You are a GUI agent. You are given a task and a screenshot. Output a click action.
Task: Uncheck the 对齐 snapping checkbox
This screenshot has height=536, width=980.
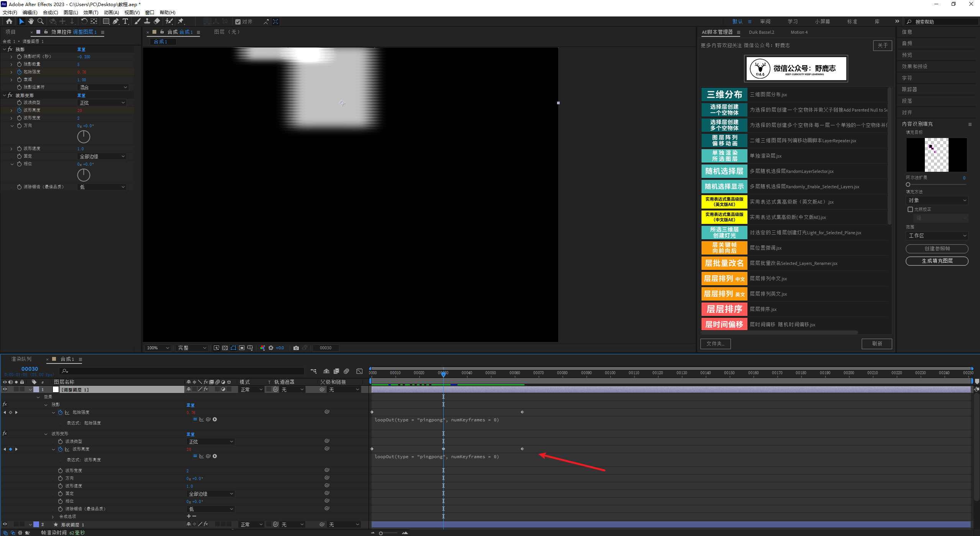point(238,22)
